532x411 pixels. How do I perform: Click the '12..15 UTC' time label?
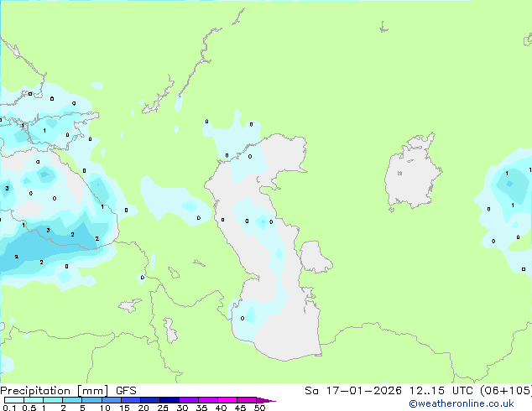[x=441, y=391]
